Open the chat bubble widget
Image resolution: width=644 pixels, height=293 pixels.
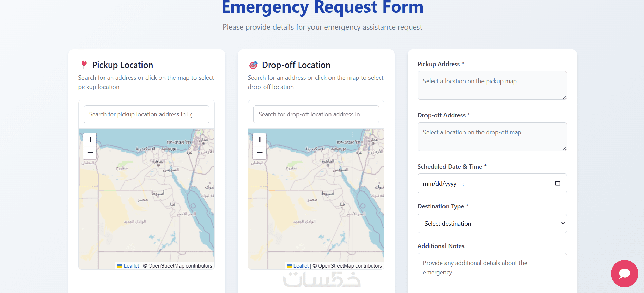(x=624, y=273)
